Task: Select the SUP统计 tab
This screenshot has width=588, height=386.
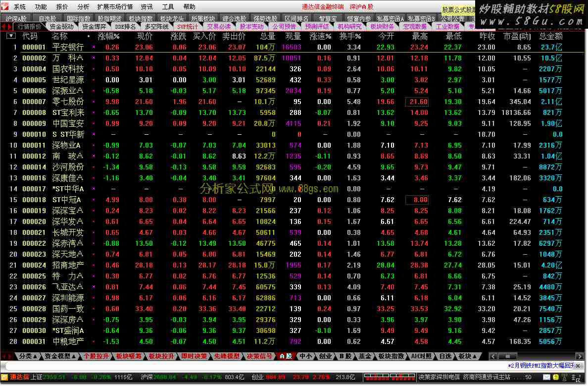Action: click(188, 27)
